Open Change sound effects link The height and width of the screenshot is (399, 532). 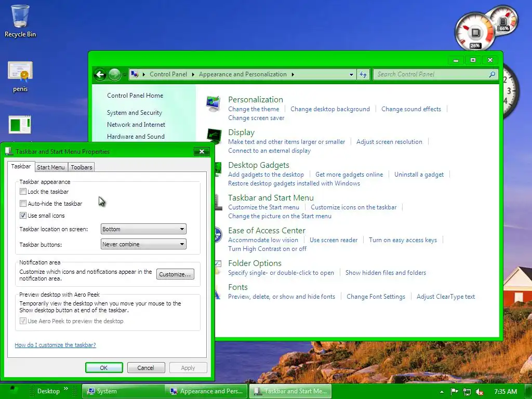(411, 109)
